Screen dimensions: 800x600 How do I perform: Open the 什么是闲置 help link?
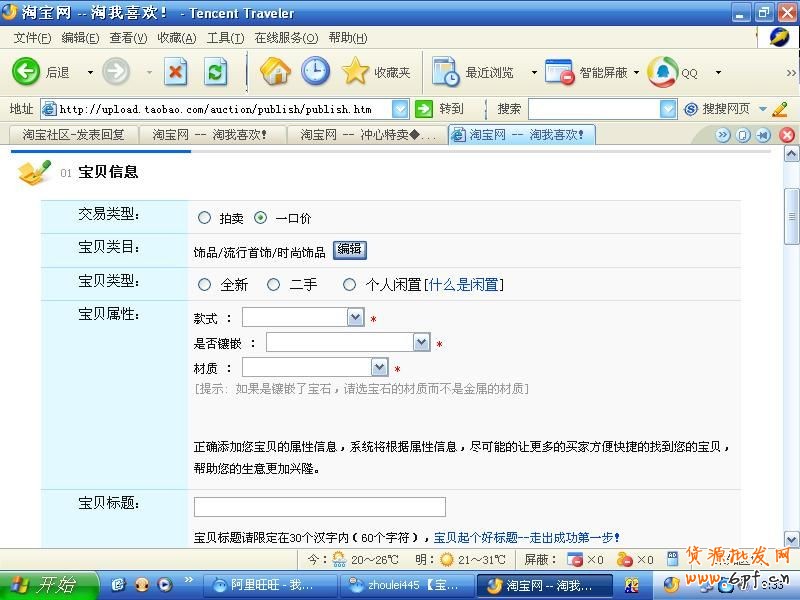point(464,285)
